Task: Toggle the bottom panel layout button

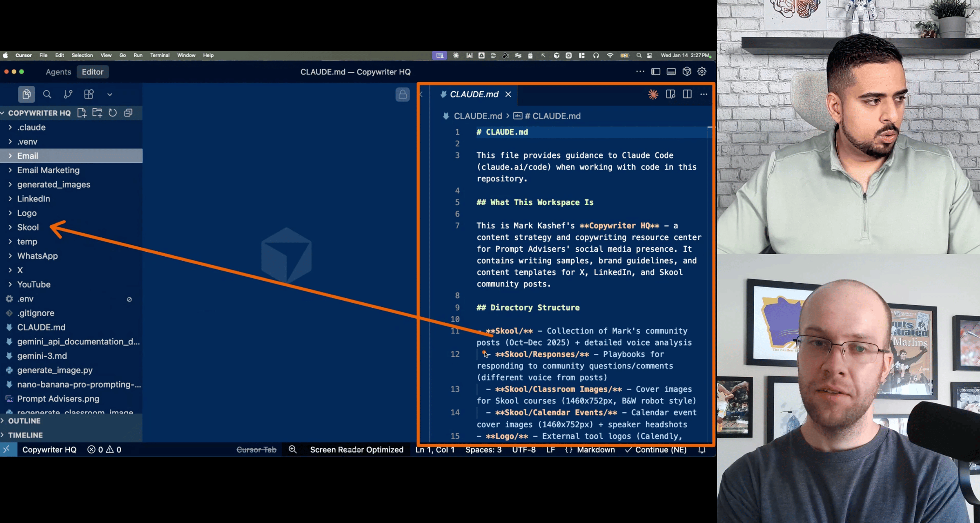Action: [671, 72]
